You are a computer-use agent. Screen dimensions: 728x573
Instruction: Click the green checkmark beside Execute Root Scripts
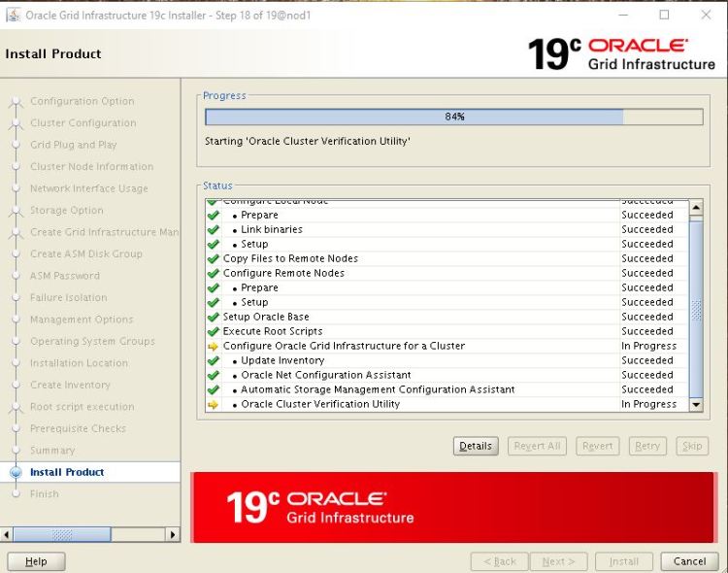pyautogui.click(x=213, y=331)
